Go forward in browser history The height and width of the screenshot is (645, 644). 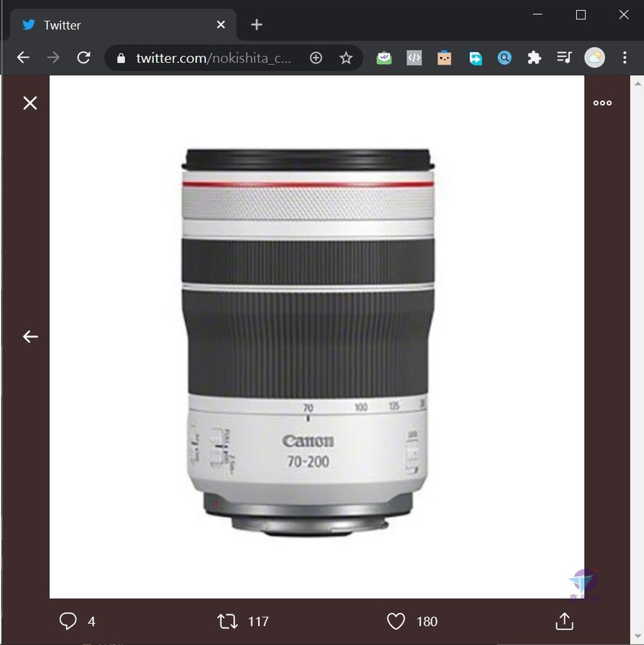(x=53, y=57)
